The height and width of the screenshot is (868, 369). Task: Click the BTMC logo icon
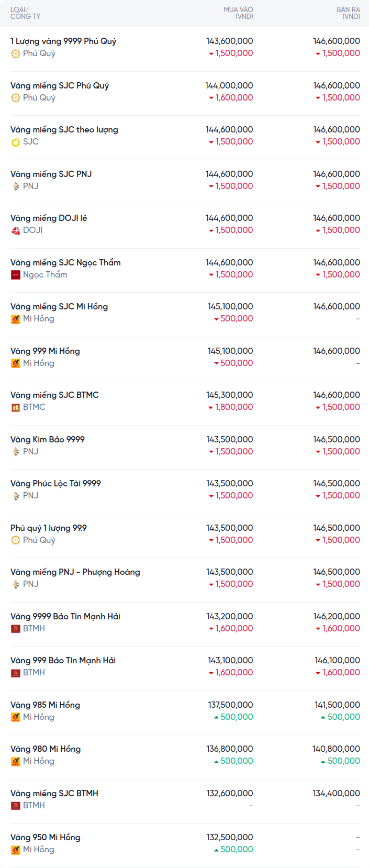pyautogui.click(x=16, y=407)
